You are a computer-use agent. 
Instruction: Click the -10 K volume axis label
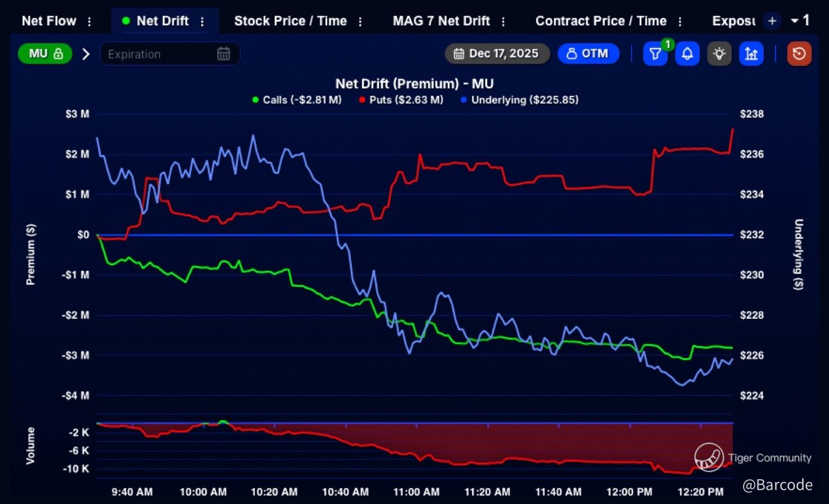pos(76,469)
